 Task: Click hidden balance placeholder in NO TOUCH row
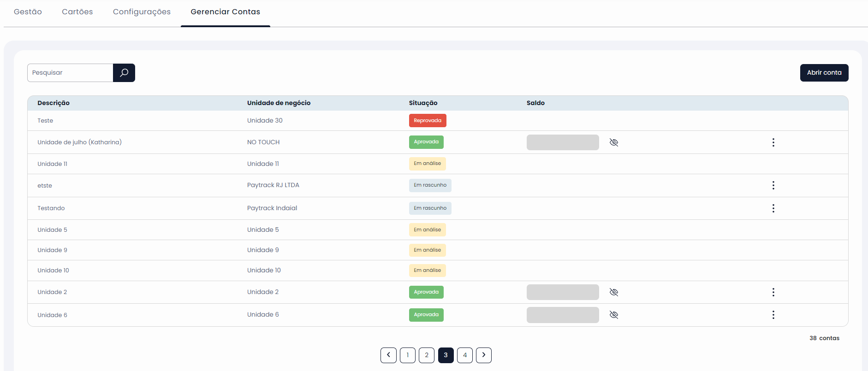coord(563,142)
